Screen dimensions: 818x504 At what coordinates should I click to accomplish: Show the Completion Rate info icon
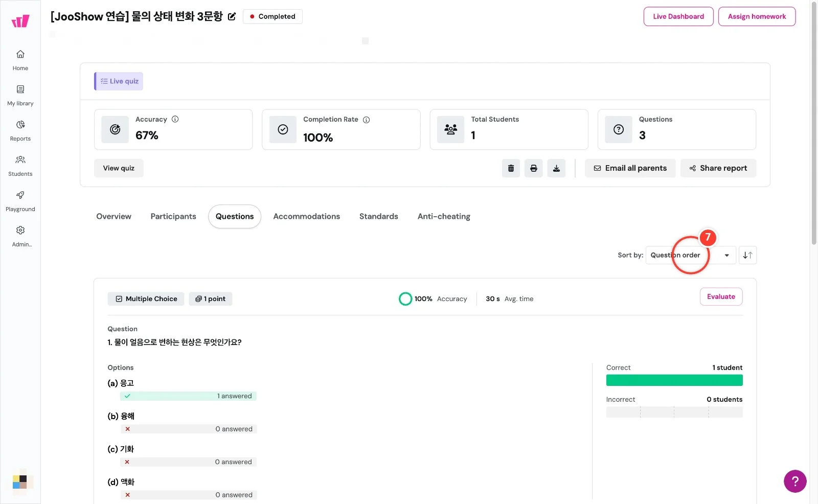tap(366, 120)
